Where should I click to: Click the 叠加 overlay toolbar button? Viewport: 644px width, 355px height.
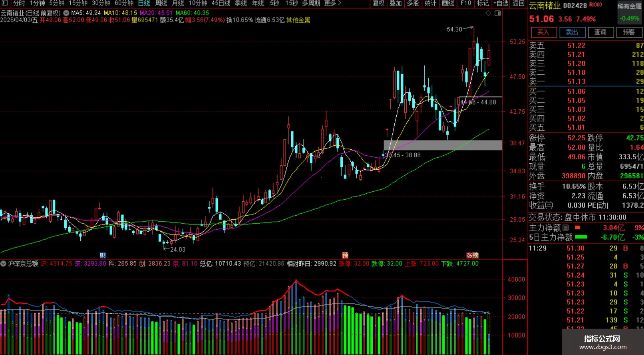(x=396, y=3)
